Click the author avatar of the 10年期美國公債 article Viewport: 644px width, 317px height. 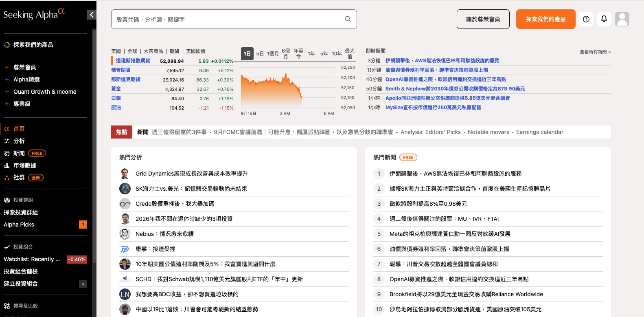click(x=125, y=264)
